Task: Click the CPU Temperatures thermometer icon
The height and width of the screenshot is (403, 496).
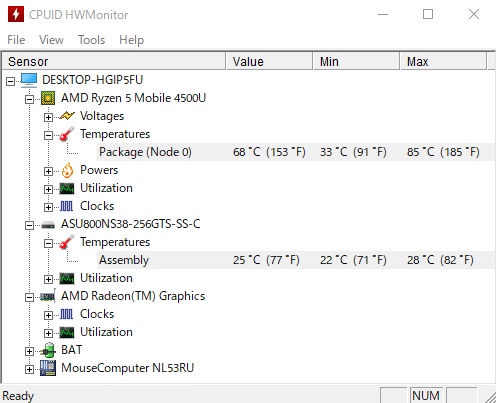Action: point(67,134)
